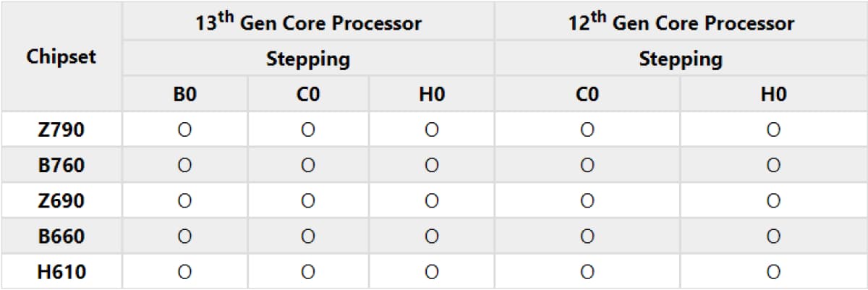
Task: Select the 12th Gen Core Processor header
Action: coord(681,22)
